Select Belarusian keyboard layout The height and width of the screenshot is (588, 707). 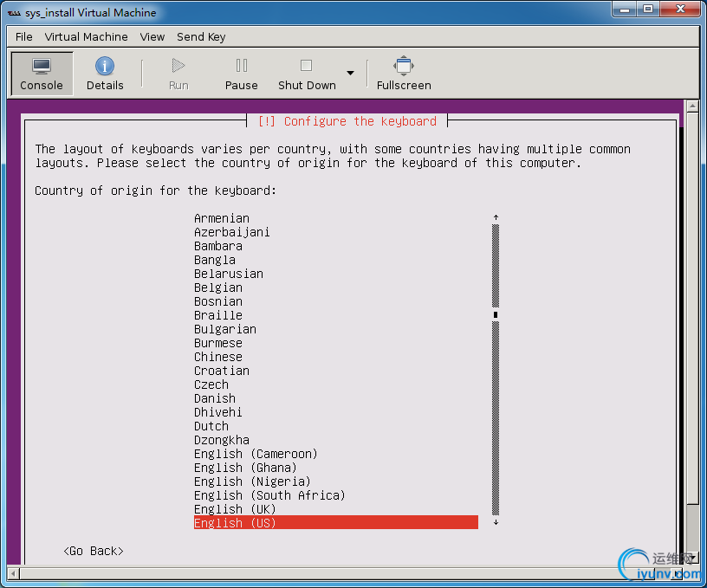pos(229,274)
